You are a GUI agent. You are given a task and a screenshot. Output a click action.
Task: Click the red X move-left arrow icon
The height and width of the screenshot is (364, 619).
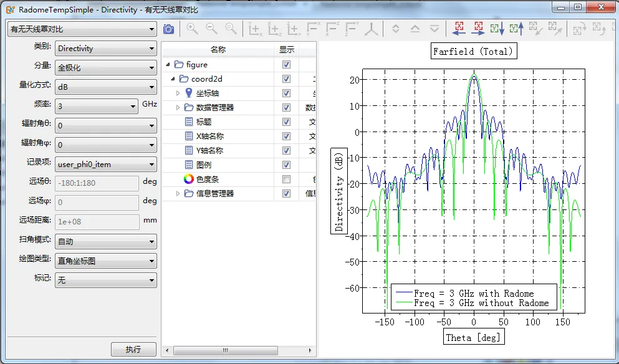point(459,29)
